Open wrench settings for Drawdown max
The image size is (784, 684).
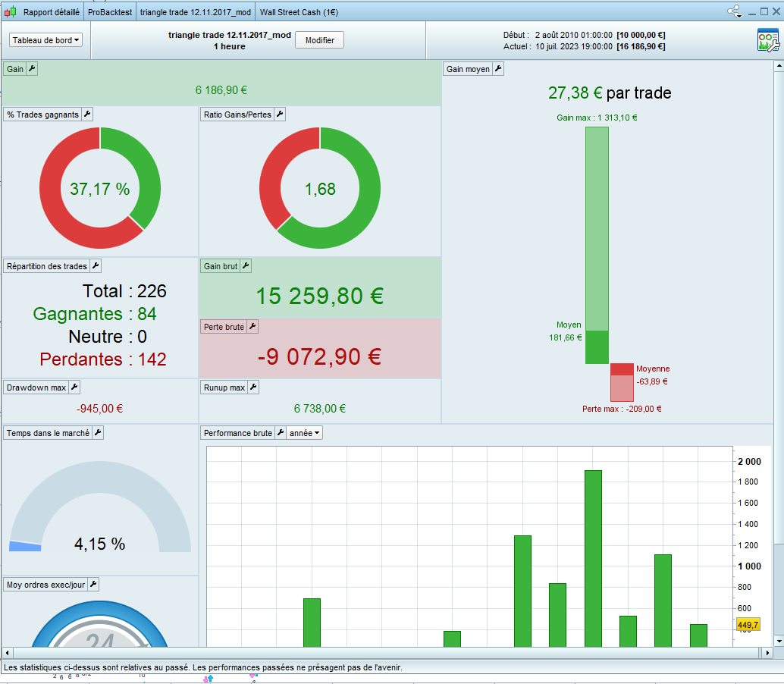pos(74,387)
